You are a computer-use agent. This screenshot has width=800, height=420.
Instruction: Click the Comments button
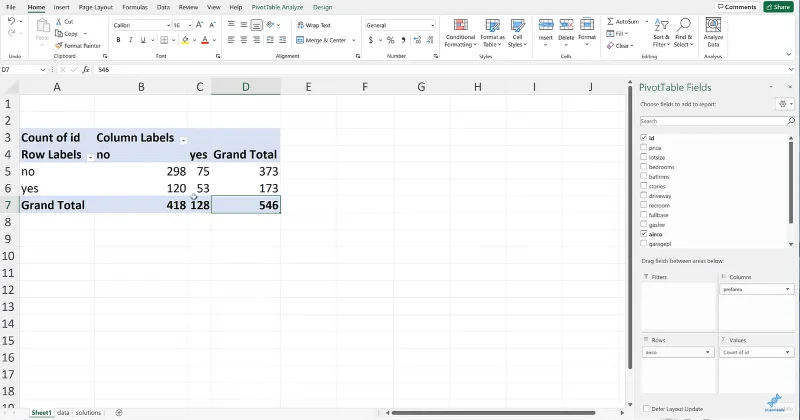pos(736,7)
